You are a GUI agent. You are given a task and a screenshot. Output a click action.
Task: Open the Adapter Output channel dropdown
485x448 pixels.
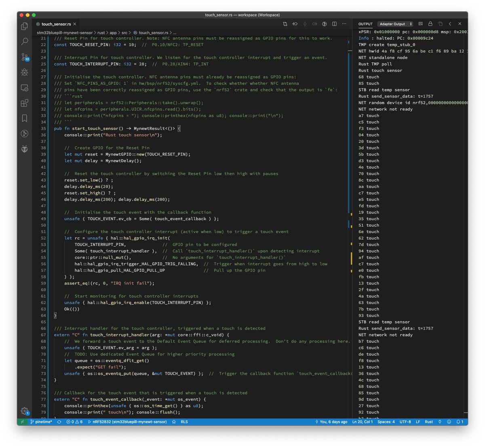[x=395, y=24]
